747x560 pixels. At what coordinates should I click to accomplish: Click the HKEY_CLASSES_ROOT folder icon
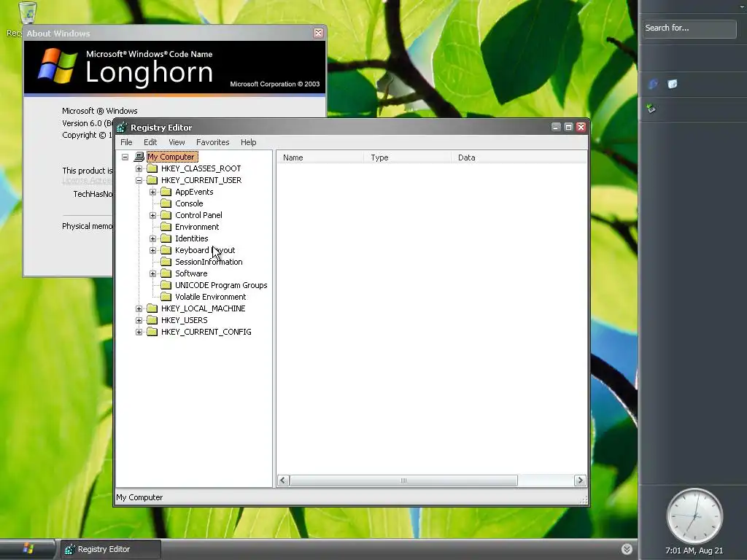click(152, 168)
